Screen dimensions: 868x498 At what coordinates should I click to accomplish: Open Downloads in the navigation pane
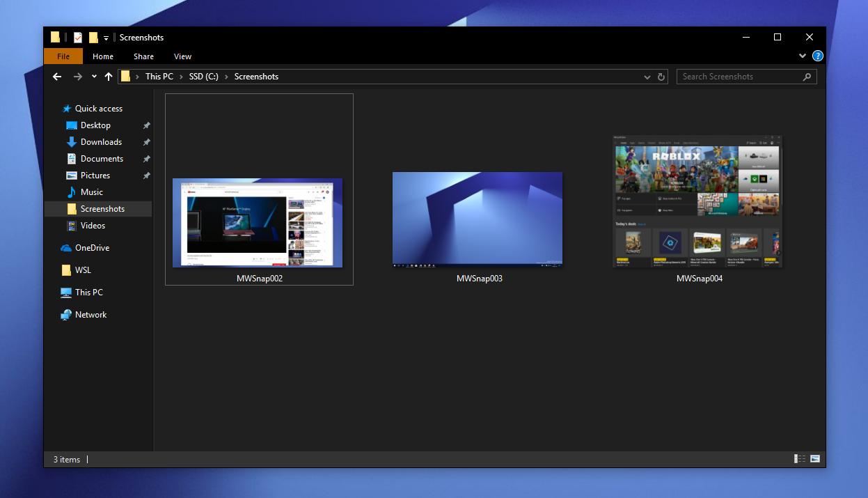coord(101,142)
